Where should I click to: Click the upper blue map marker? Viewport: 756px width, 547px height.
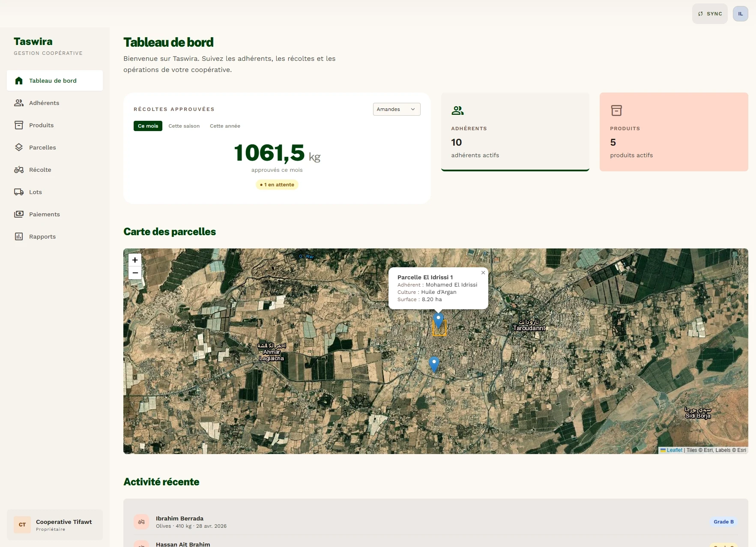(x=438, y=320)
